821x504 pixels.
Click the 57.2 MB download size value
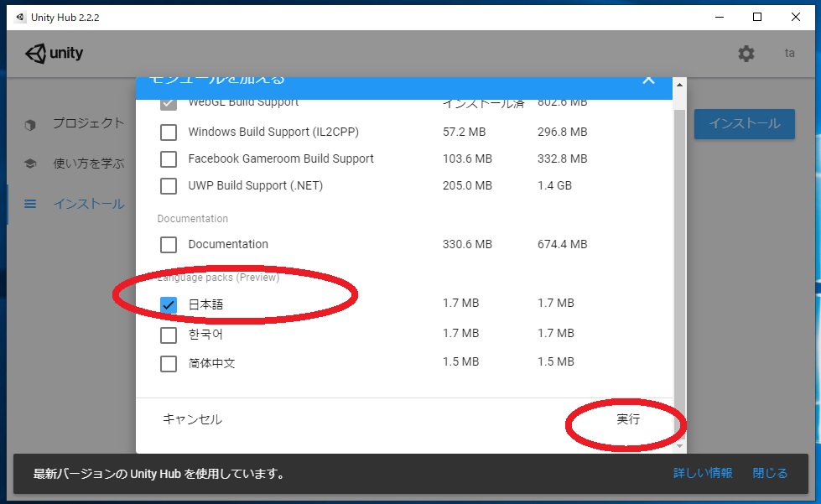[464, 132]
